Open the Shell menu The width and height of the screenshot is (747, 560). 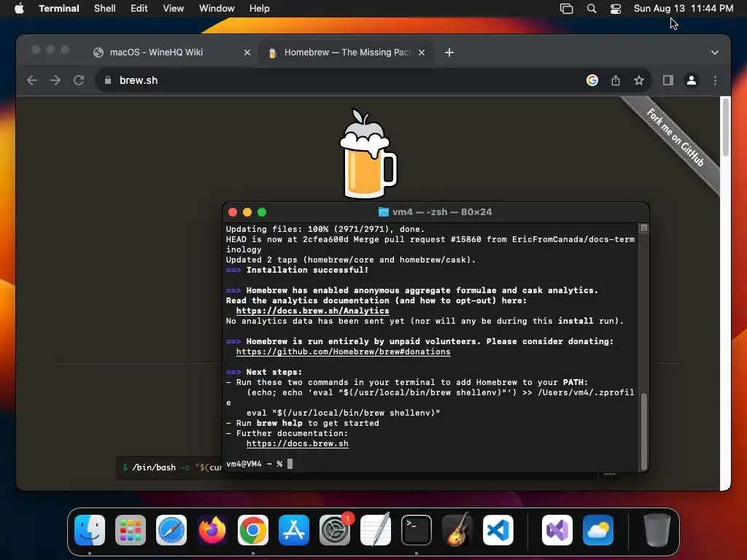pos(104,9)
